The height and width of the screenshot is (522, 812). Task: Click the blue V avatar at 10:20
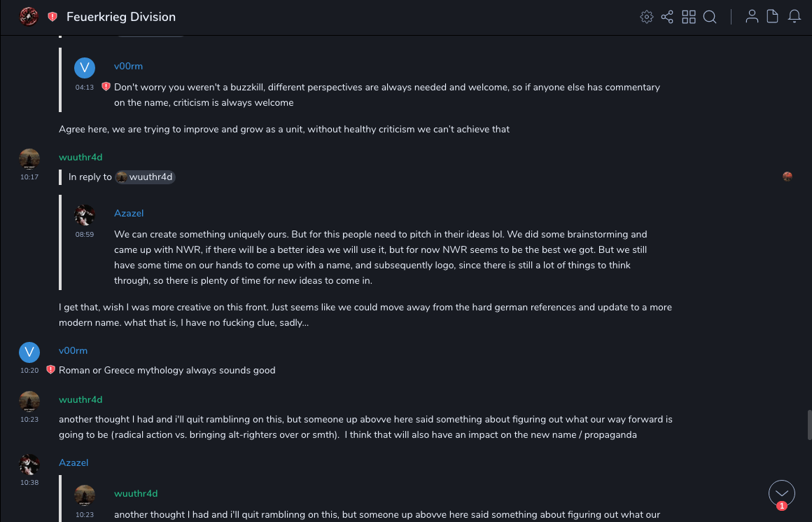(29, 352)
